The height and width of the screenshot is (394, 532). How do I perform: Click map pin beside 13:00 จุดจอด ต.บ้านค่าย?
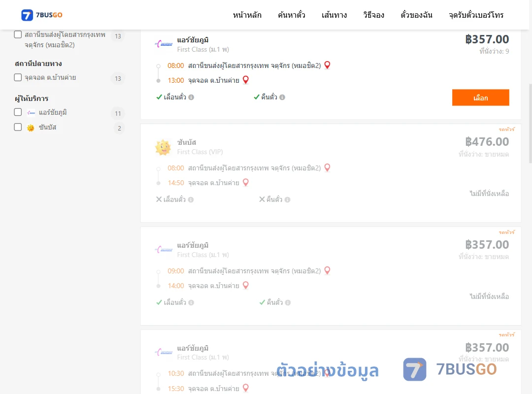click(x=246, y=80)
